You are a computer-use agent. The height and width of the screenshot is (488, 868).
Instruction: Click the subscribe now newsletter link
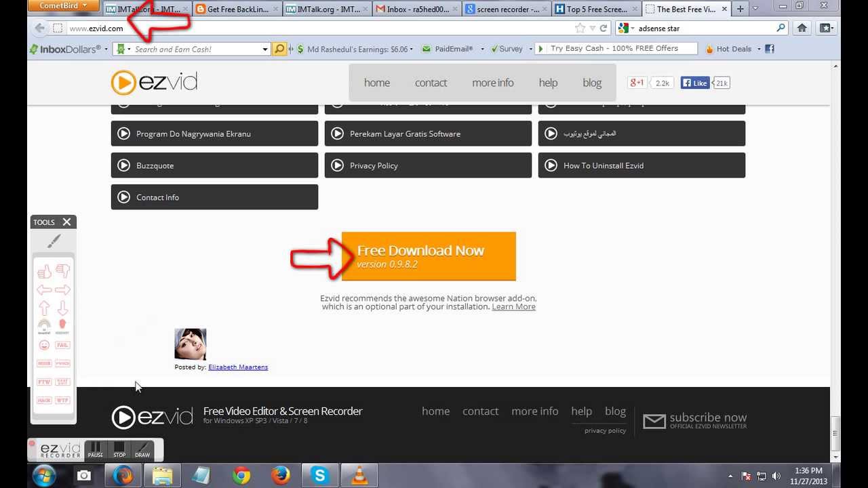coord(695,420)
